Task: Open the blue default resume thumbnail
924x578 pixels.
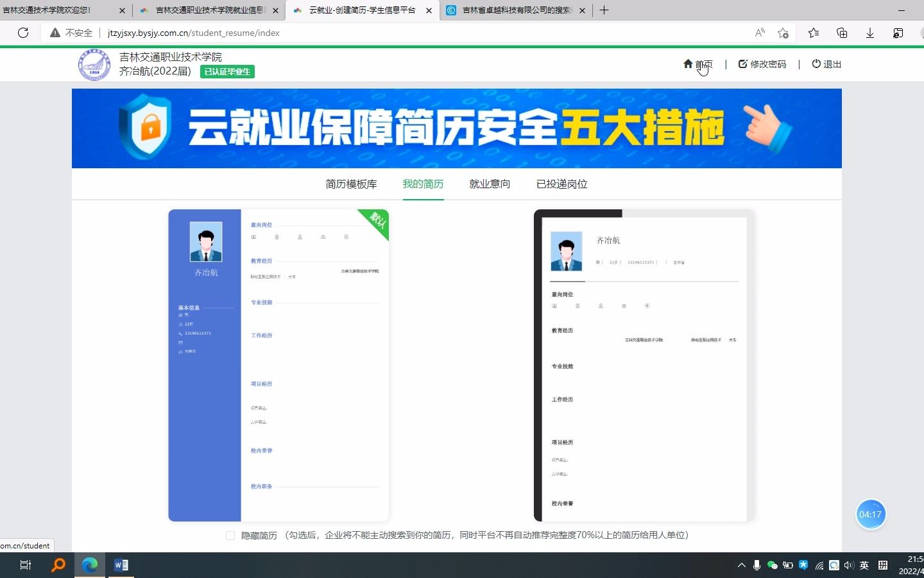Action: pos(278,365)
